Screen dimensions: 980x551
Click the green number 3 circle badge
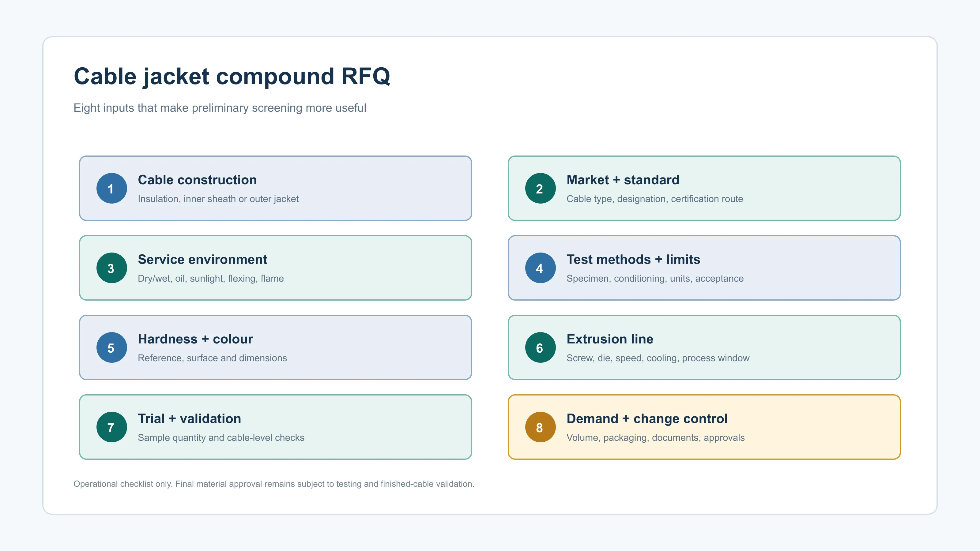[x=111, y=268]
